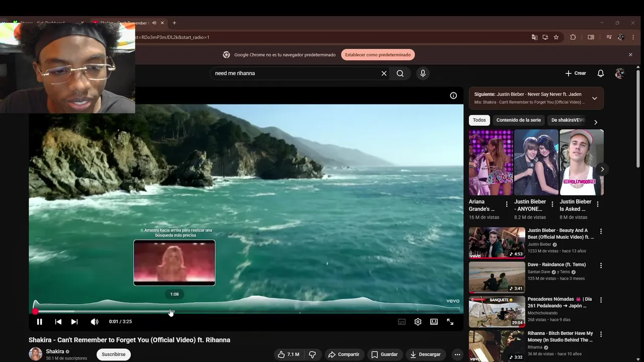The width and height of the screenshot is (644, 362).
Task: Open Chrome reading mode side panel icon
Action: 591,37
